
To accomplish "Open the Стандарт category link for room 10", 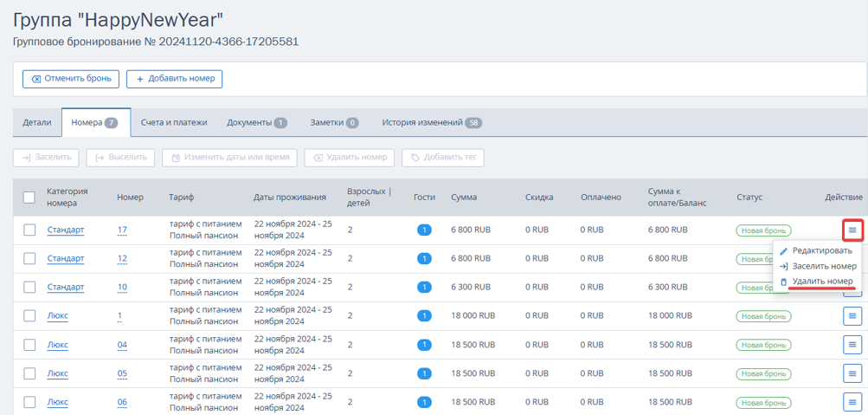I will click(66, 287).
